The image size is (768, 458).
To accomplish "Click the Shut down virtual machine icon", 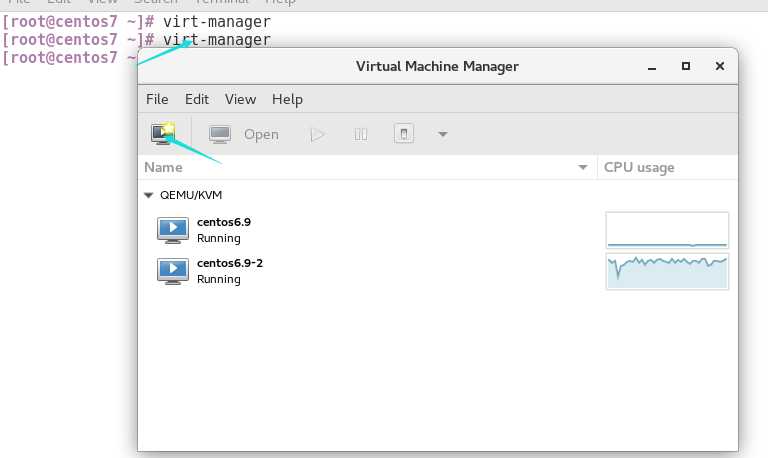I will pos(404,134).
